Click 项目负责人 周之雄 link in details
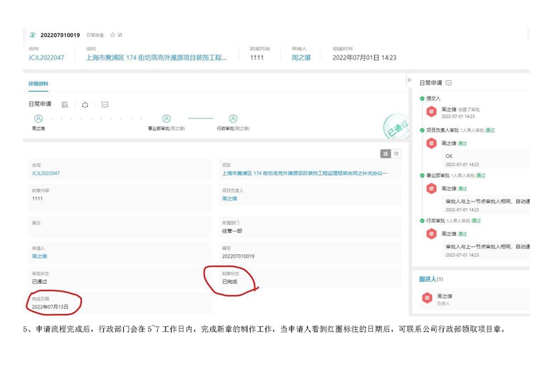 pyautogui.click(x=229, y=199)
